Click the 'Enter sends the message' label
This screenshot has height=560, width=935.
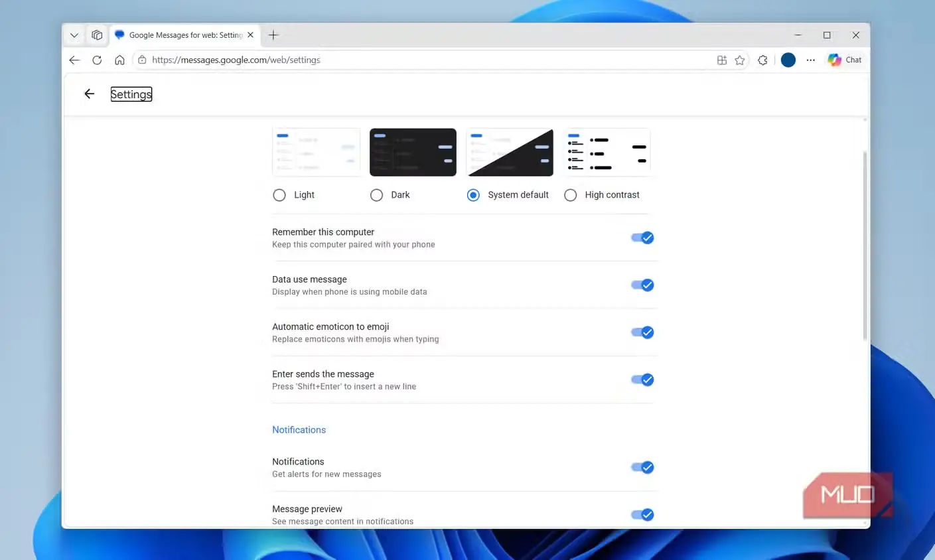click(323, 374)
